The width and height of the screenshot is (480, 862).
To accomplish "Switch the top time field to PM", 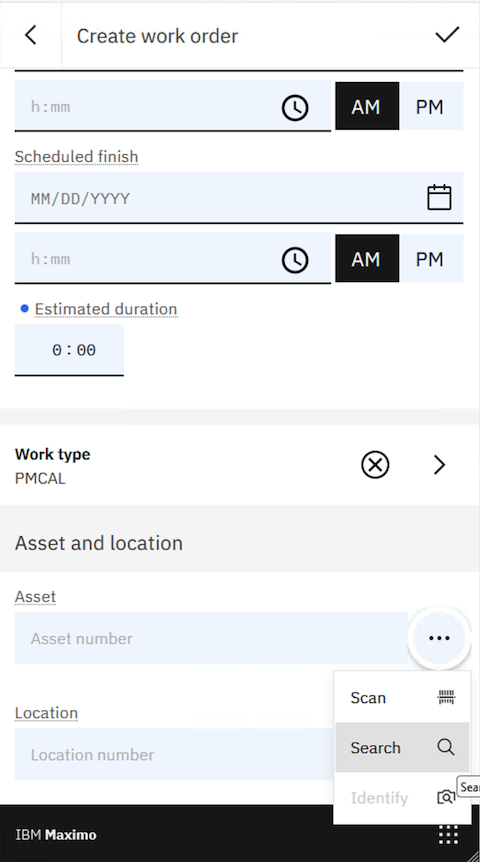I will tap(431, 107).
